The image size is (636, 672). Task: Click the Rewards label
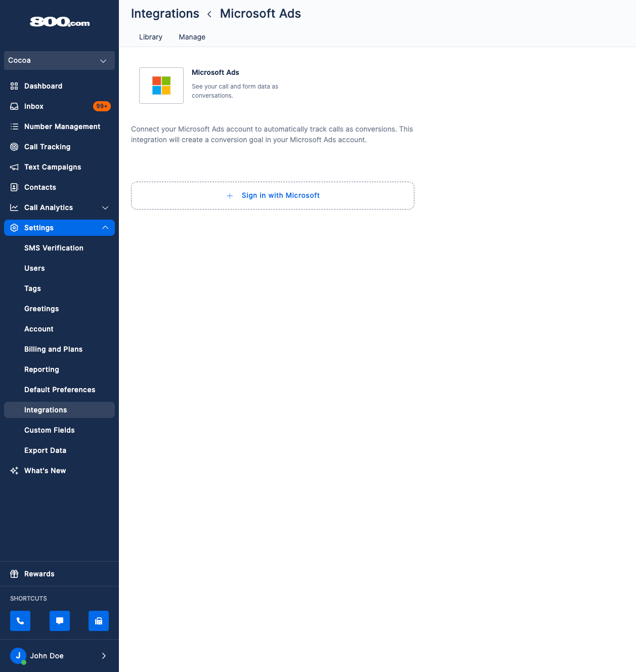point(39,574)
